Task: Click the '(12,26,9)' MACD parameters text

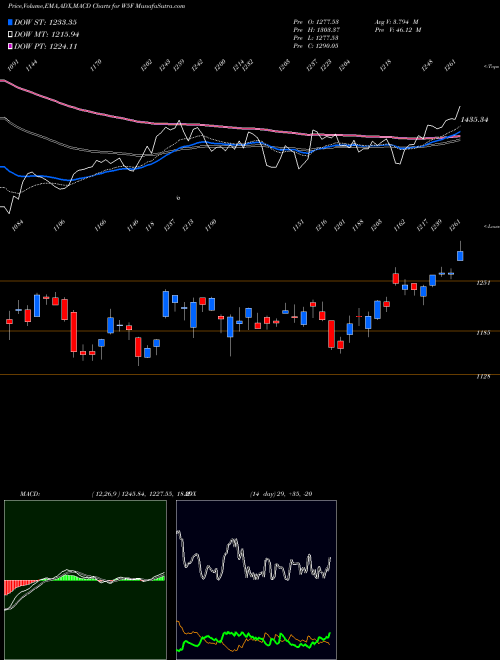Action: 106,494
